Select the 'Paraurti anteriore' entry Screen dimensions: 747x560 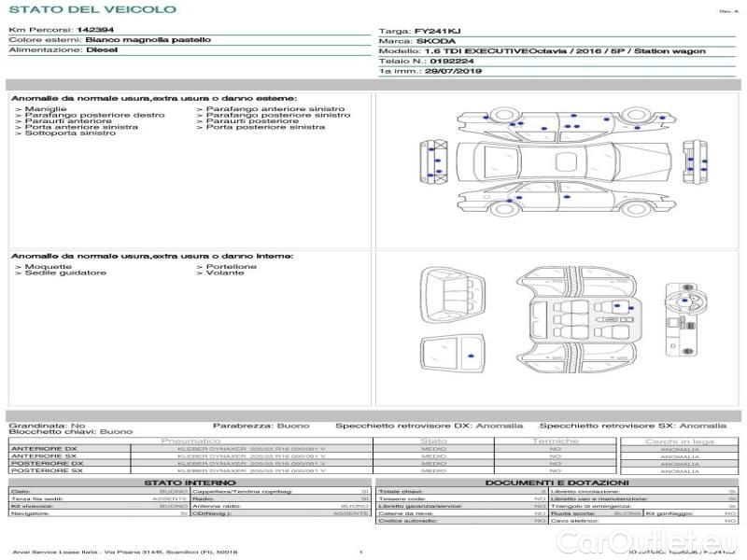pyautogui.click(x=68, y=121)
